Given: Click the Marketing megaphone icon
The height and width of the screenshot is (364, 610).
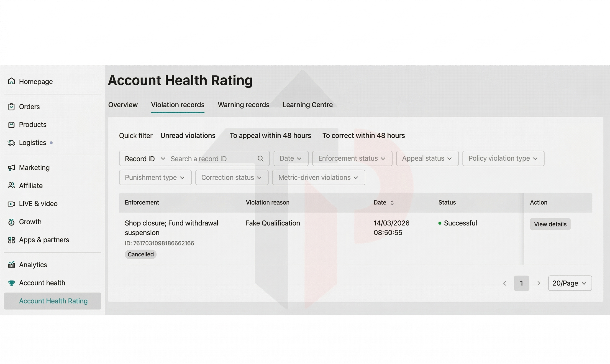Looking at the screenshot, I should pyautogui.click(x=11, y=168).
